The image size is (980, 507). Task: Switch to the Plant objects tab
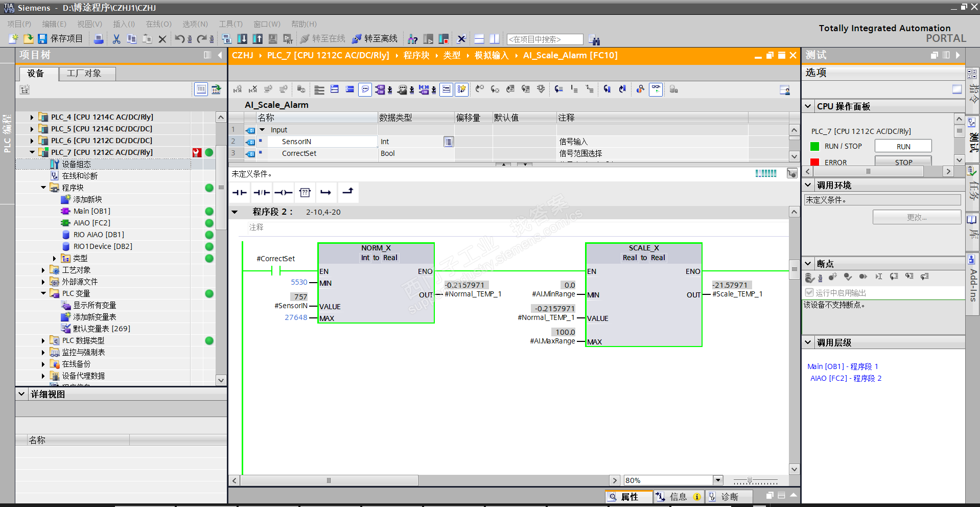[84, 74]
